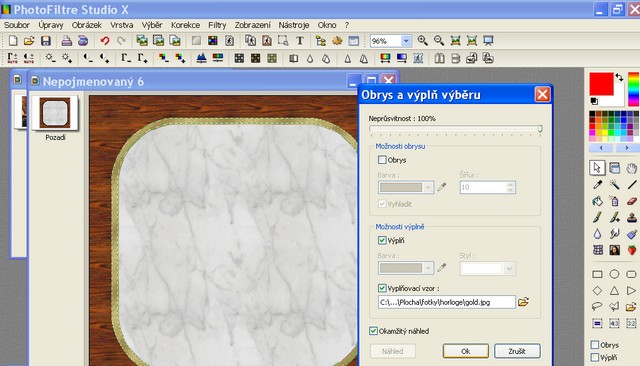This screenshot has height=366, width=640.
Task: Select the Smudge finger tool
Action: point(614,234)
